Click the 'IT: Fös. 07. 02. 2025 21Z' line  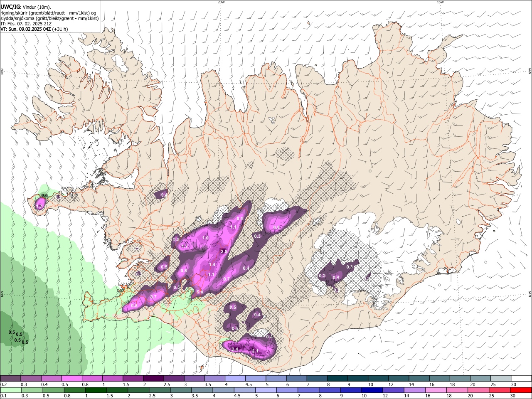pyautogui.click(x=25, y=24)
